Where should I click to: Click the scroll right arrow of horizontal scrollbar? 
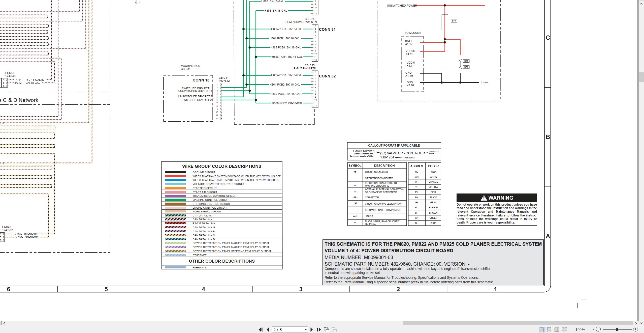coord(636,323)
